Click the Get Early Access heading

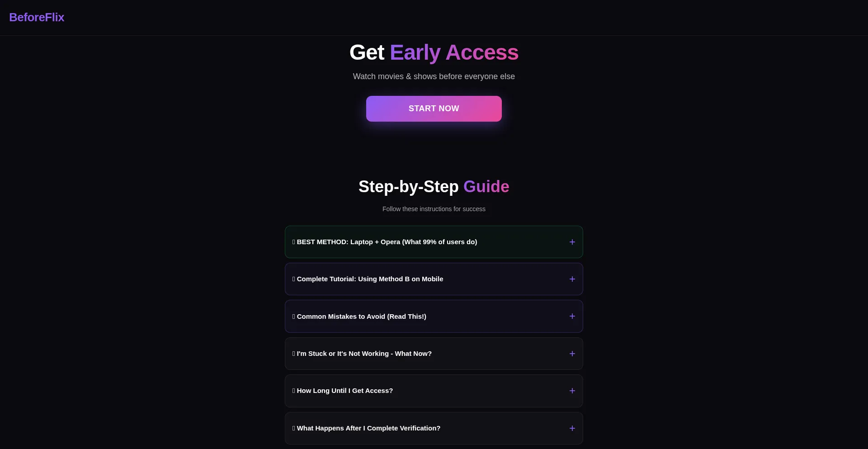(x=434, y=52)
